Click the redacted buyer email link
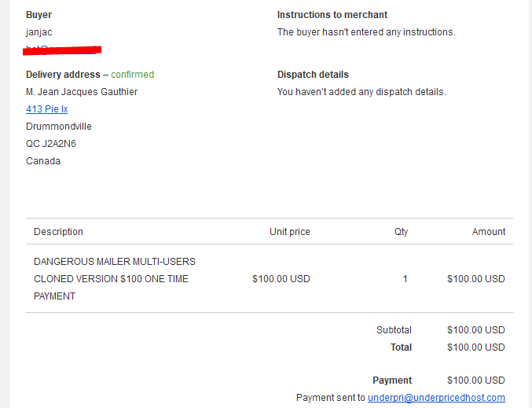Image resolution: width=532 pixels, height=408 pixels. coord(62,50)
